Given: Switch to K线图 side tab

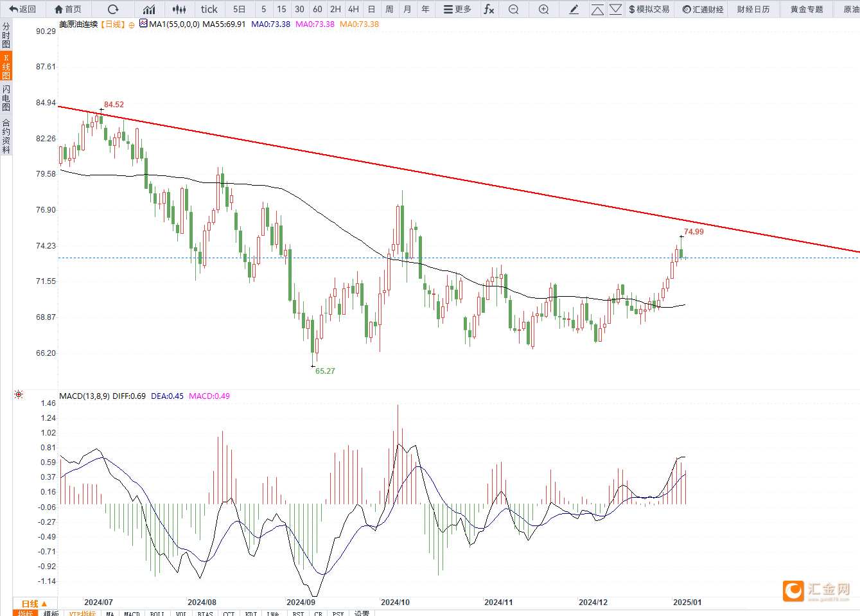Looking at the screenshot, I should click(6, 66).
